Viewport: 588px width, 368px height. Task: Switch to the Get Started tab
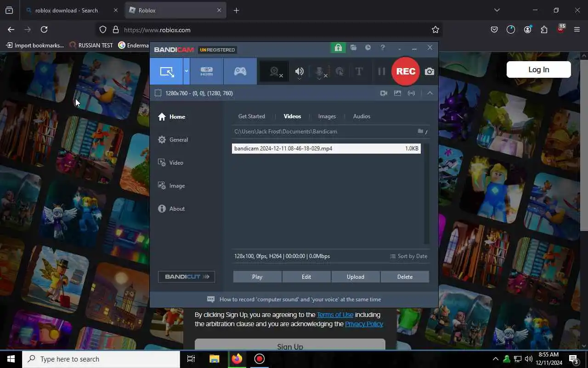click(x=252, y=116)
